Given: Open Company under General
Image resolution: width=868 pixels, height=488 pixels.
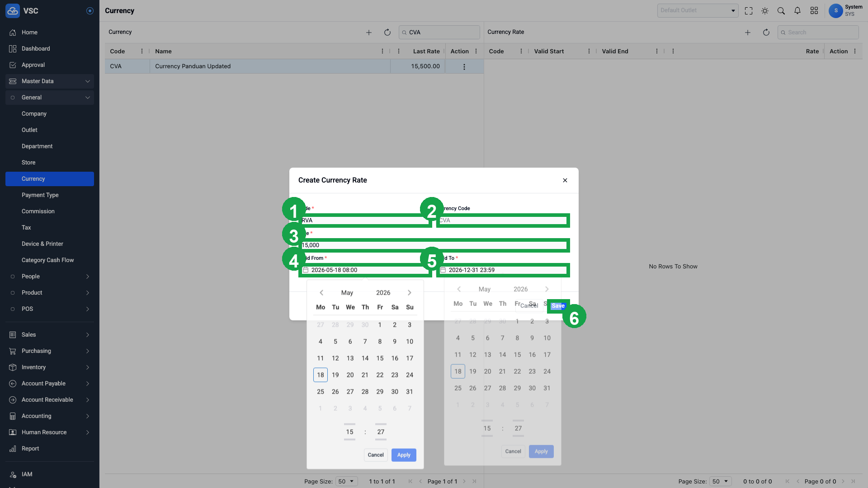Looking at the screenshot, I should pyautogui.click(x=50, y=114).
